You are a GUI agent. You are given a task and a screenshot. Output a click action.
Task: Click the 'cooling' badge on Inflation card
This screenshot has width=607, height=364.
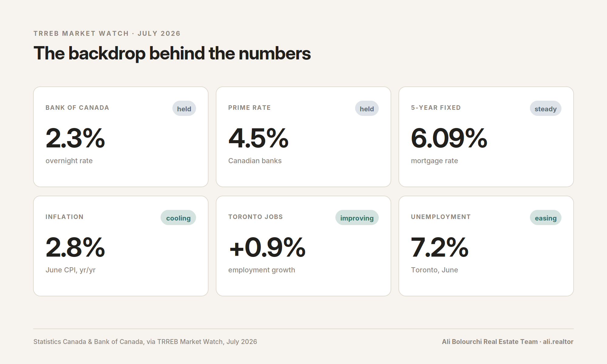tap(178, 217)
